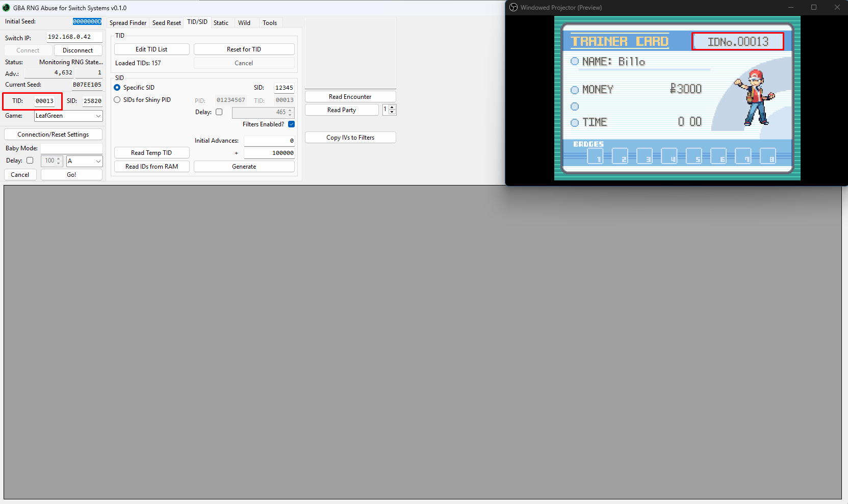Click the stepper arrows beside Read Party

[x=392, y=110]
